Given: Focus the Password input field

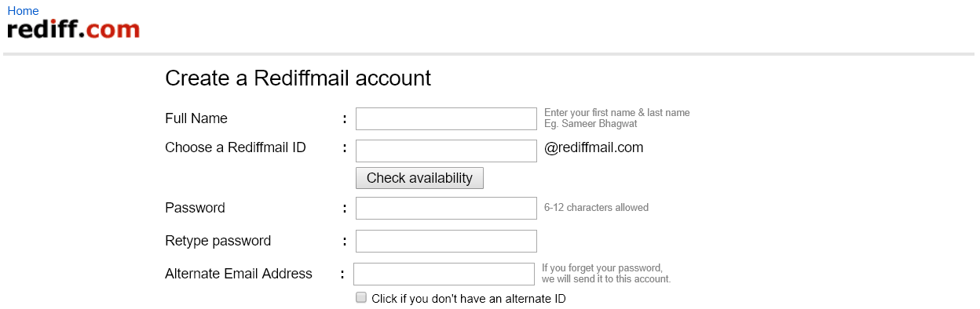Looking at the screenshot, I should click(446, 208).
